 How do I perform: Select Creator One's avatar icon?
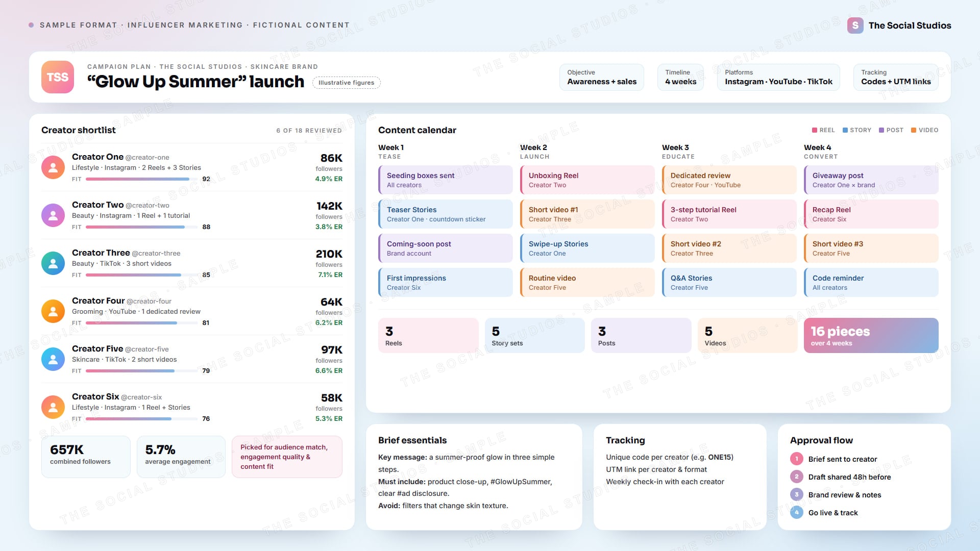(x=53, y=167)
